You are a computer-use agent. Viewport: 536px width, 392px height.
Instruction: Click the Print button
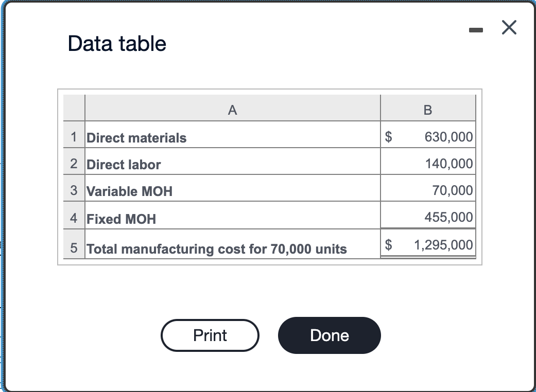click(x=210, y=335)
